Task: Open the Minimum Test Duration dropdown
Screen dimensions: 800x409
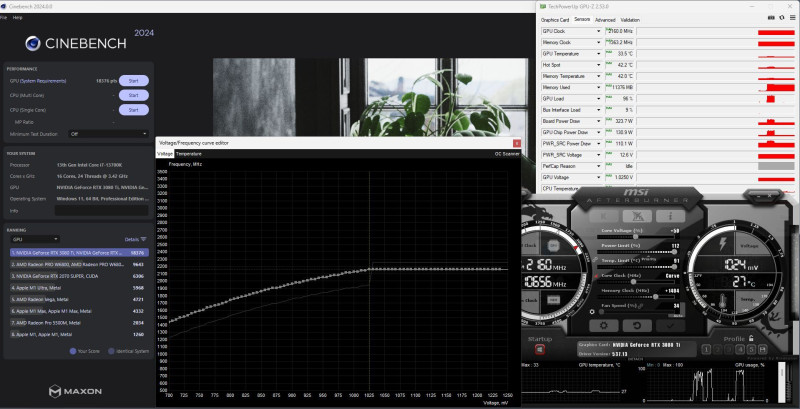Action: pos(109,134)
